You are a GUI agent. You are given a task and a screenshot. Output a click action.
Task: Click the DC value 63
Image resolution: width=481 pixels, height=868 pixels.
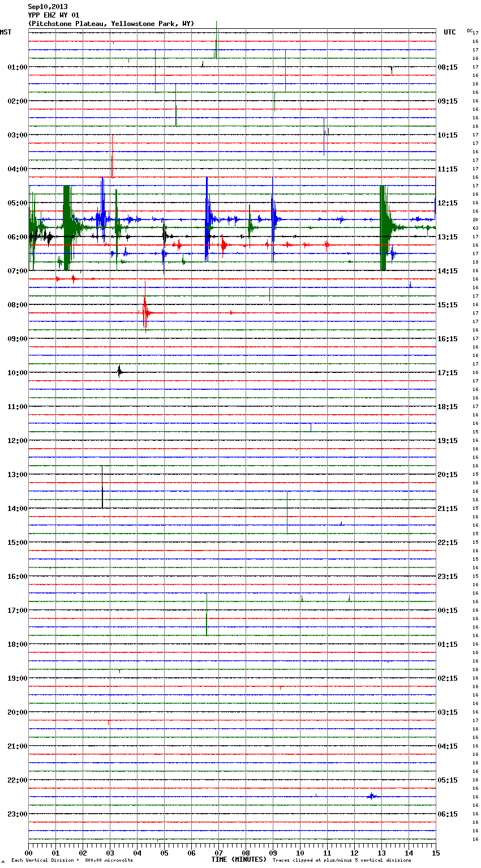pos(475,228)
